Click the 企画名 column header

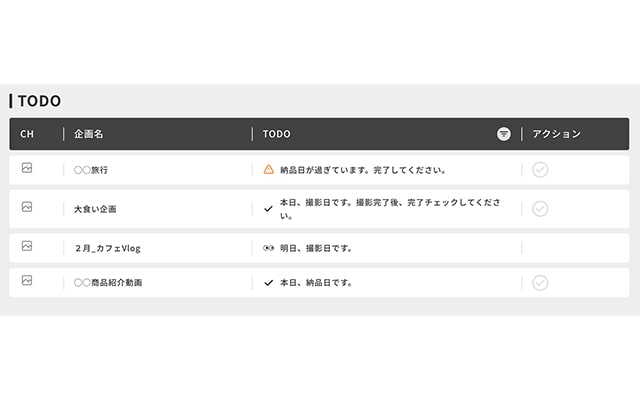(x=89, y=134)
